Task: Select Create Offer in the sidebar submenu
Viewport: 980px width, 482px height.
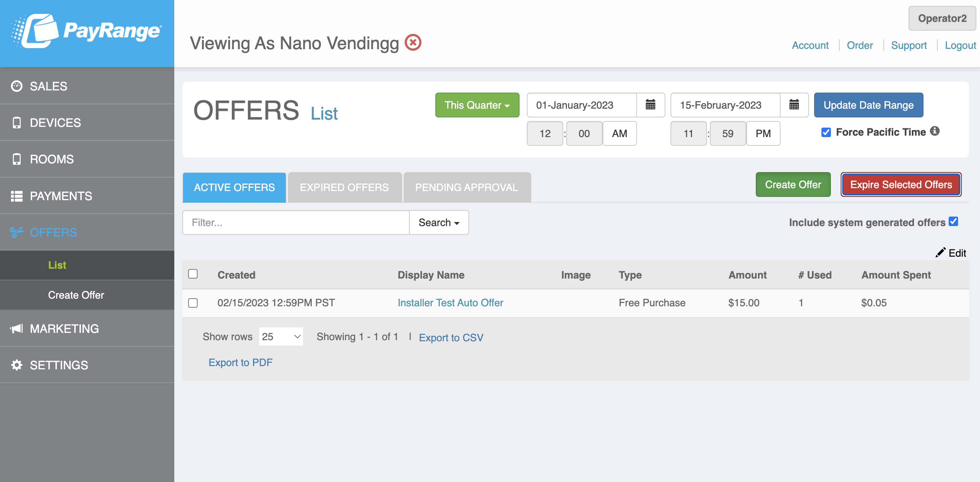Action: (87, 295)
